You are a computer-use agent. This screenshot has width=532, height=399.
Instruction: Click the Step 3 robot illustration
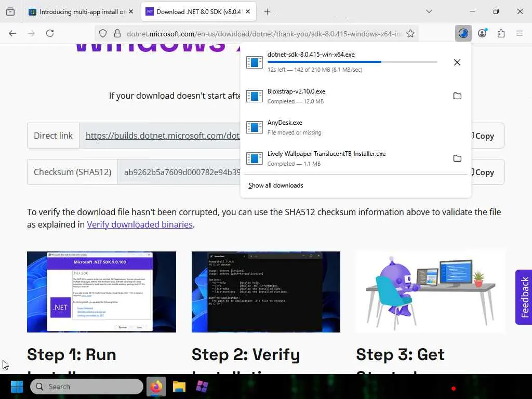[x=430, y=292]
